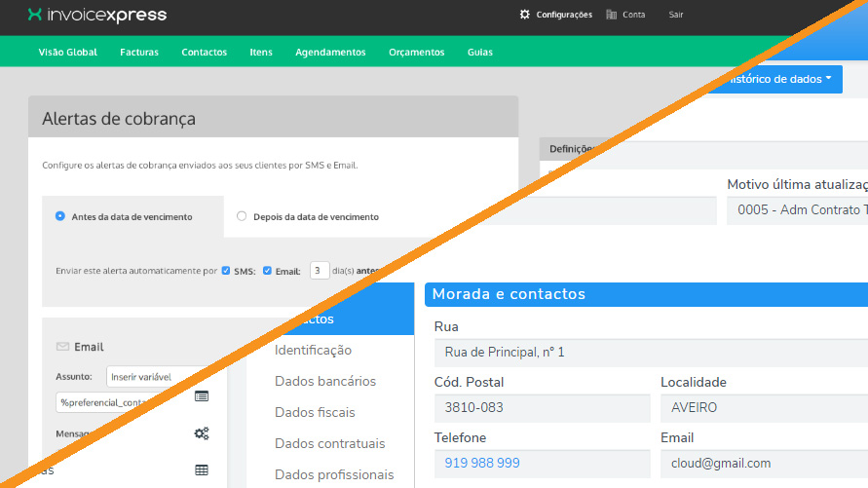The height and width of the screenshot is (488, 868).
Task: Open the Dados fiscais section
Action: [315, 412]
